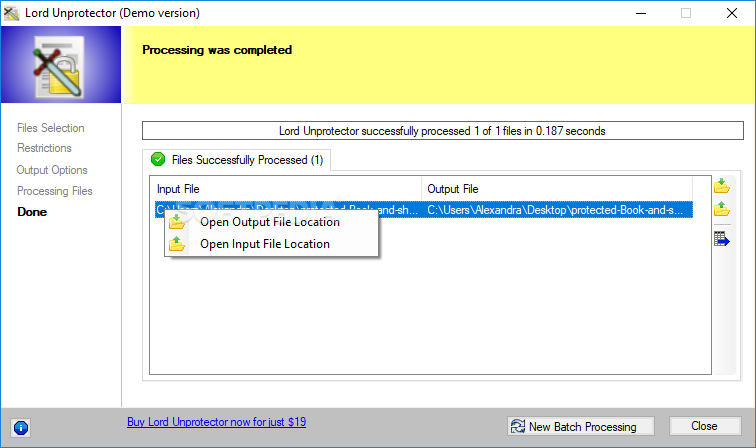This screenshot has width=756, height=448.
Task: Select Open Output File Location menu entry
Action: pos(270,222)
